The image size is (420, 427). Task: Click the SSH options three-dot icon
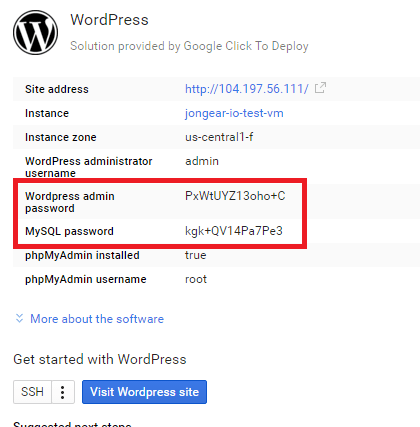tap(63, 392)
